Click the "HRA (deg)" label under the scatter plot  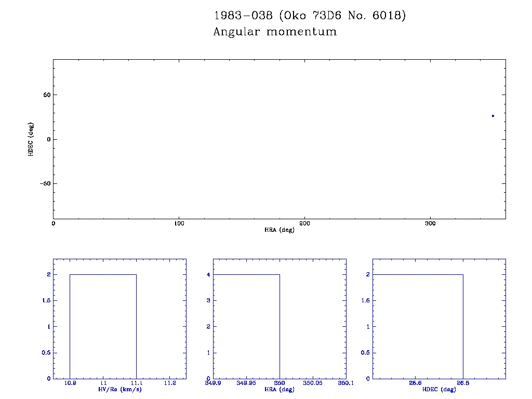(280, 230)
